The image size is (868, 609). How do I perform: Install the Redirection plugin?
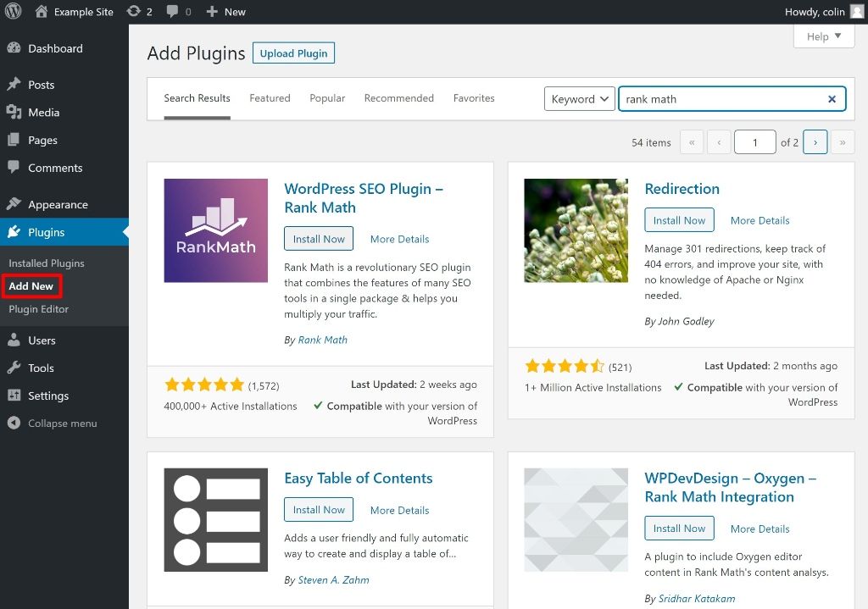point(679,219)
